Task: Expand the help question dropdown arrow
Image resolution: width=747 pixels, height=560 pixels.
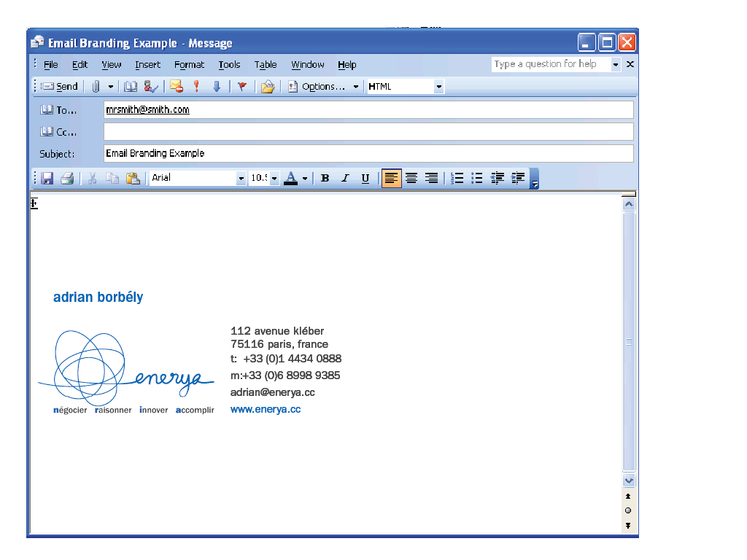Action: click(616, 64)
